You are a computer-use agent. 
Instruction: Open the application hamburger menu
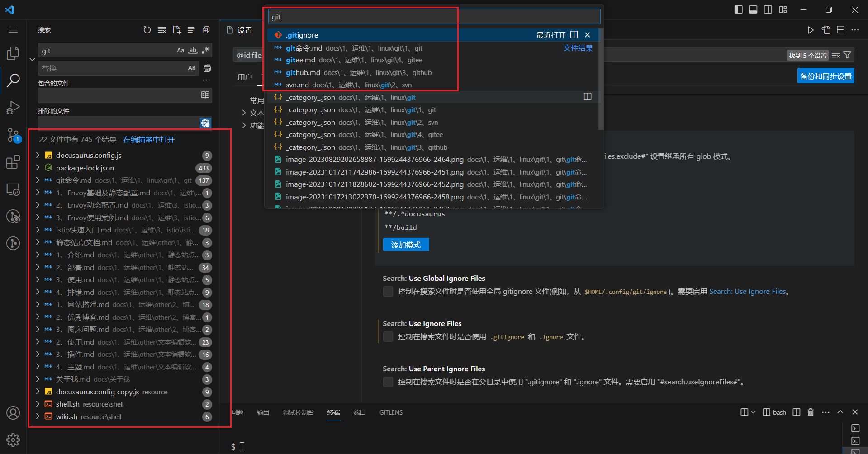tap(13, 30)
